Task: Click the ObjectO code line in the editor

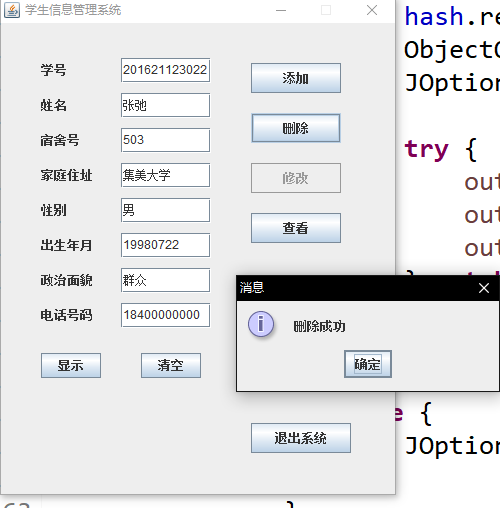Action: click(452, 50)
